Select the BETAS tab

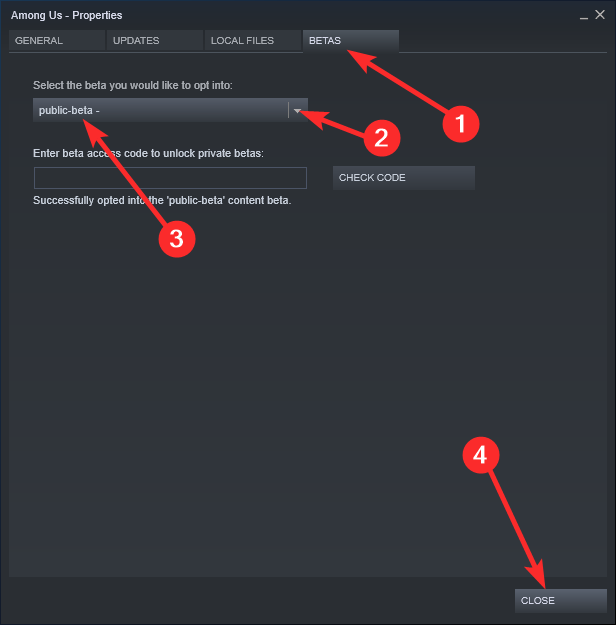pyautogui.click(x=350, y=41)
